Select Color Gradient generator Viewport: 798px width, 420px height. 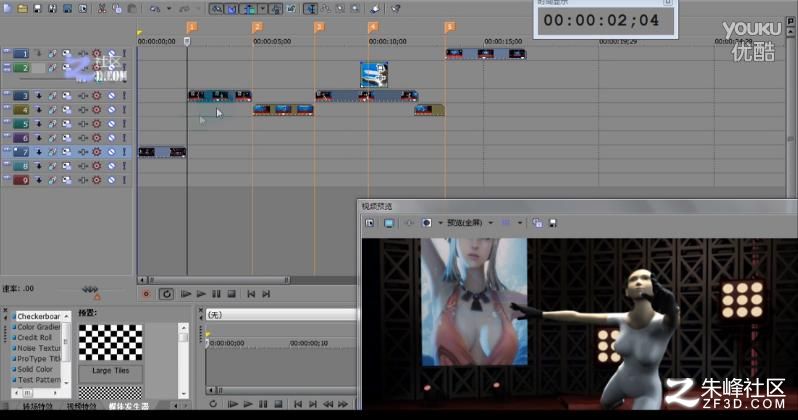pos(38,327)
